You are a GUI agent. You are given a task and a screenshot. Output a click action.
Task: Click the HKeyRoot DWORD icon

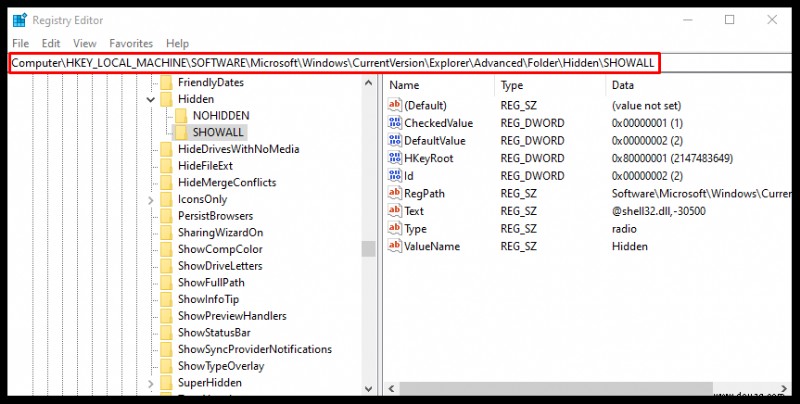point(395,158)
